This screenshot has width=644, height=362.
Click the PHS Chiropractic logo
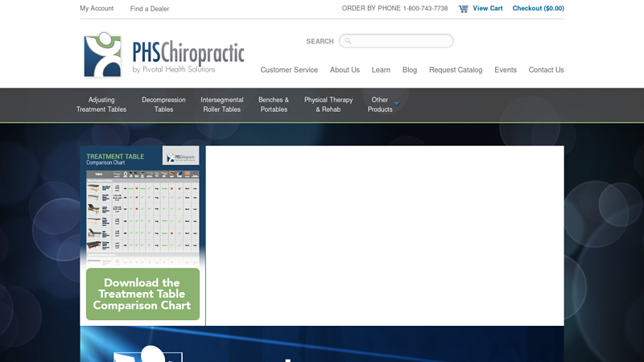[x=163, y=55]
